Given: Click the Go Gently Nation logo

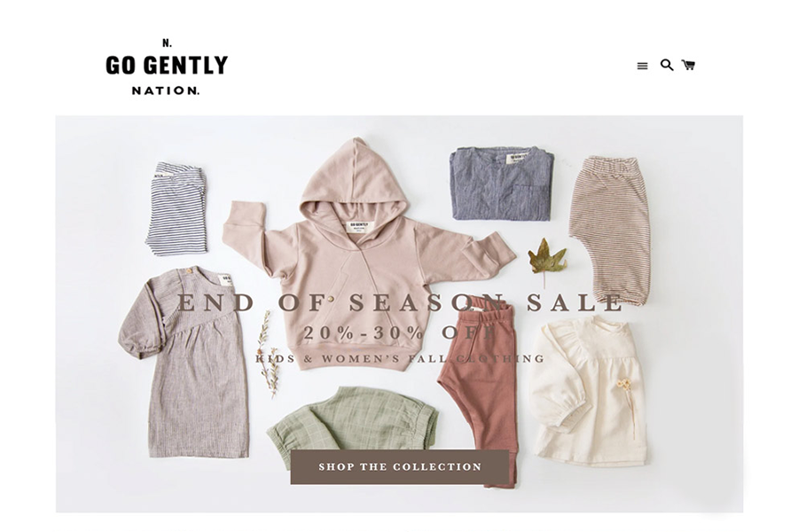Looking at the screenshot, I should [x=167, y=67].
